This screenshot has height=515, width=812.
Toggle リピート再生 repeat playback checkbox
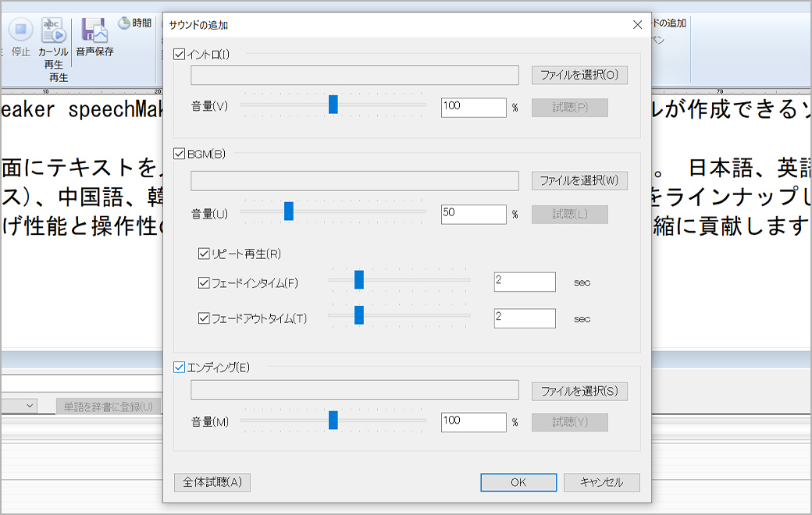point(204,254)
